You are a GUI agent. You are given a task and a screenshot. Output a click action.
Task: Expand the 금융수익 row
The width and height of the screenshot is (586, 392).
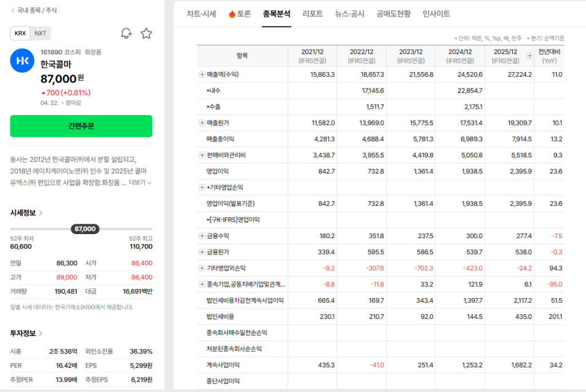point(202,236)
